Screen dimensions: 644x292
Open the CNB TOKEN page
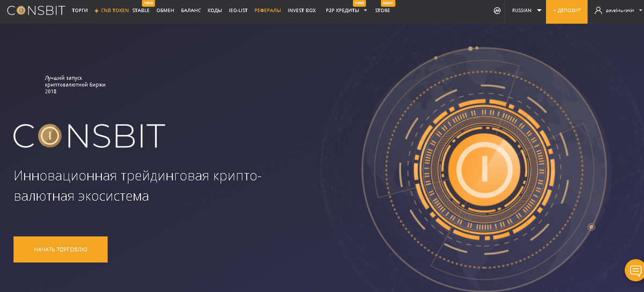pos(114,10)
